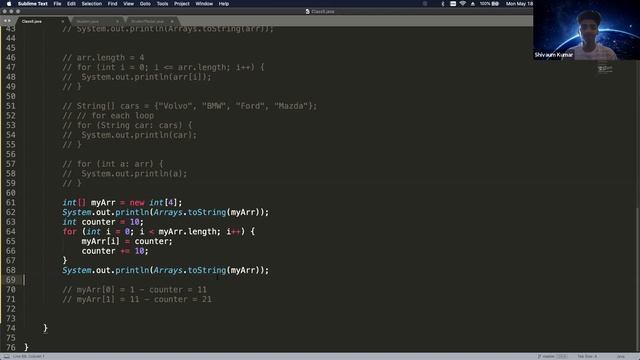Click the for loop line 64
Viewport: 640px width, 360px height.
[x=159, y=232]
